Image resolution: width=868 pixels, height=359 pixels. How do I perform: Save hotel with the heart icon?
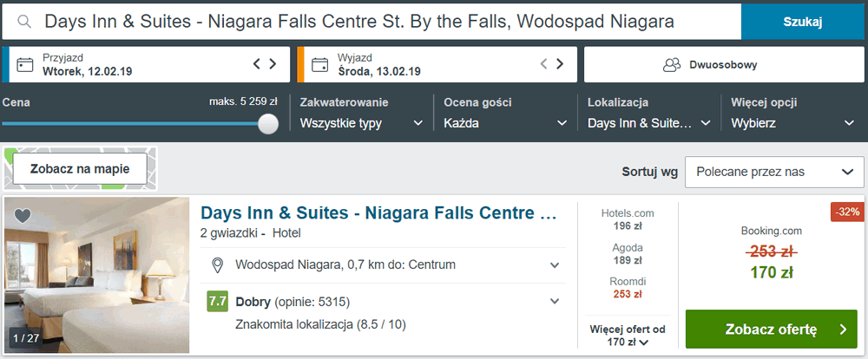(23, 216)
